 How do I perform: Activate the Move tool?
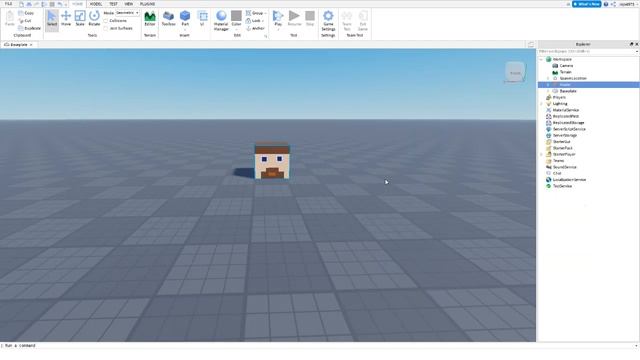pyautogui.click(x=66, y=19)
